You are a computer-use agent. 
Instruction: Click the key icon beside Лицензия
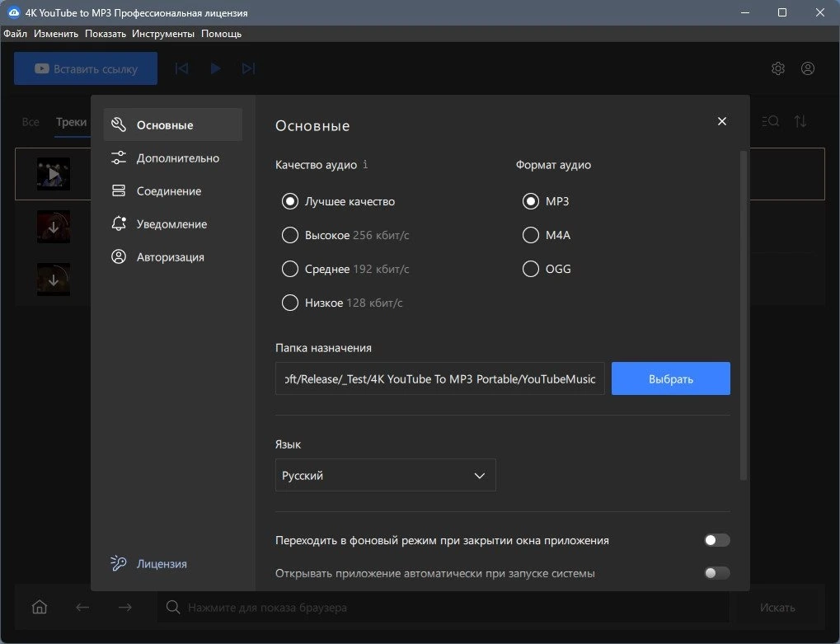tap(119, 563)
